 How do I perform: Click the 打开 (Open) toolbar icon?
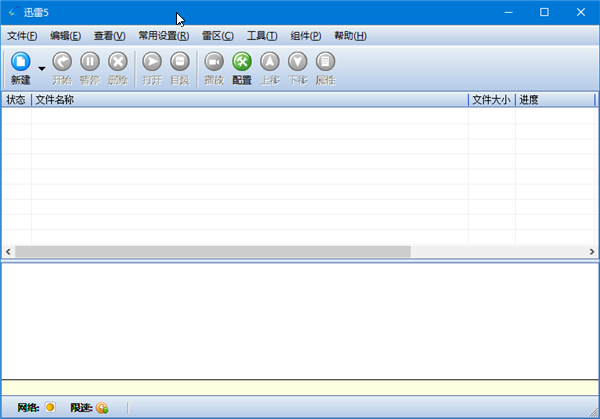pos(152,62)
